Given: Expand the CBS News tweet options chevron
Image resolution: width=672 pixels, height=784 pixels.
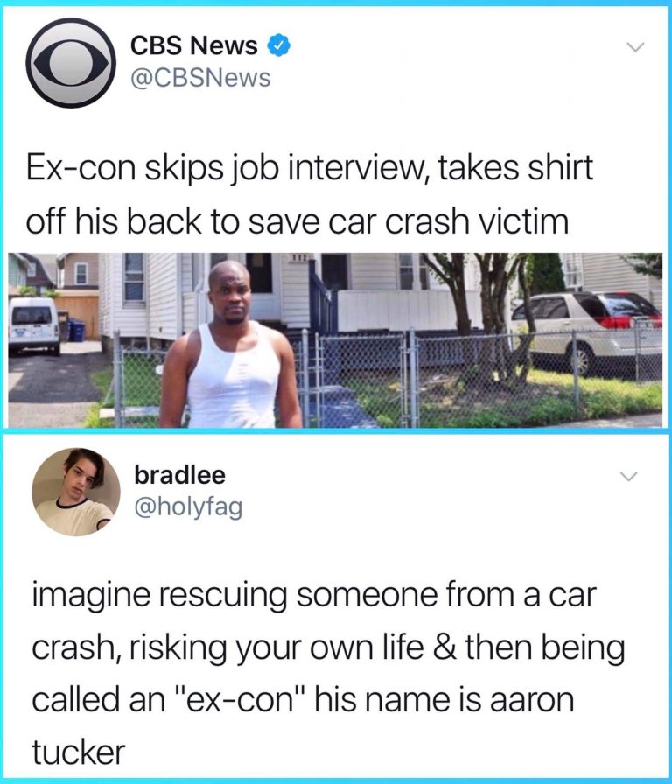Looking at the screenshot, I should pos(636,47).
